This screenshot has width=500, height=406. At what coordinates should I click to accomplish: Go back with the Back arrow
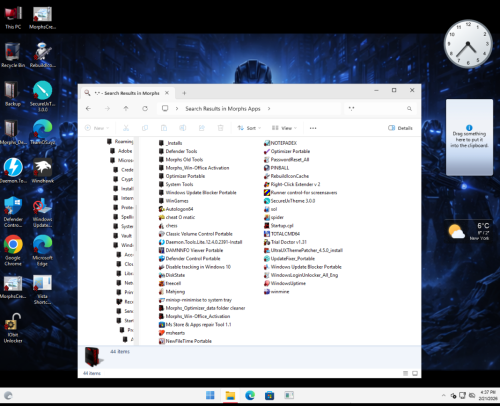point(88,109)
